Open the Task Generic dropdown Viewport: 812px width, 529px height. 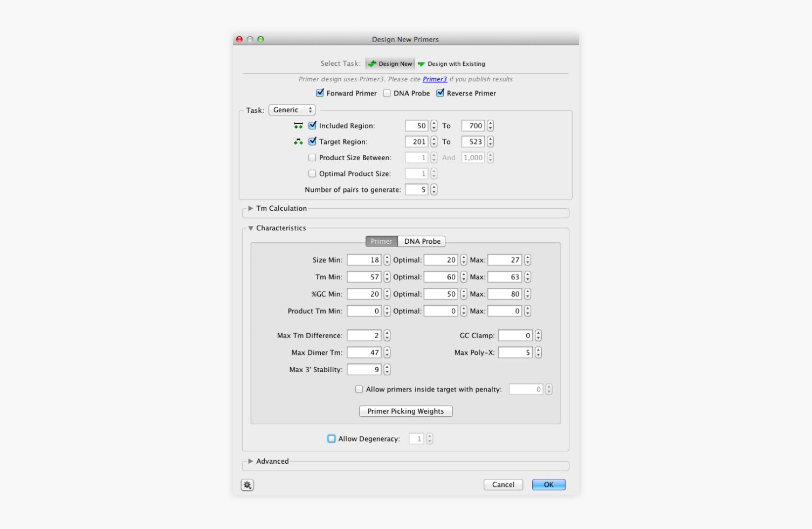[292, 110]
